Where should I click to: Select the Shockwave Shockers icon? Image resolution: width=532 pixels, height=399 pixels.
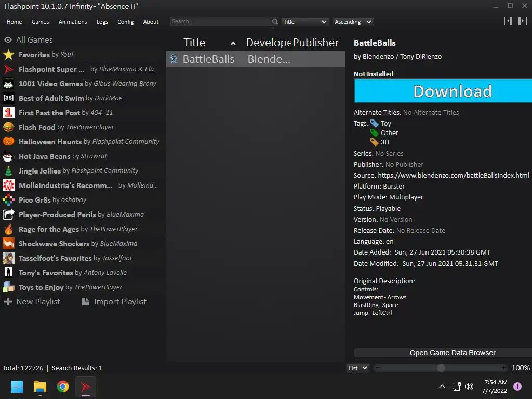[x=8, y=244]
